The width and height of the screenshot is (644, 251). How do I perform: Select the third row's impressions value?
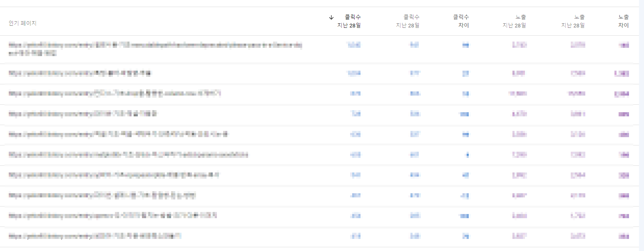point(517,94)
